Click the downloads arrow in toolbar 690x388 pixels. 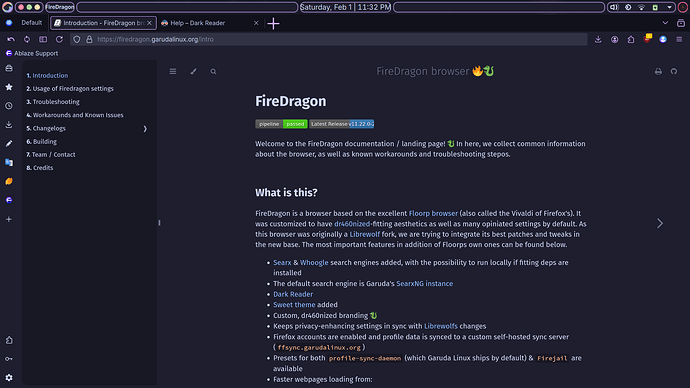pyautogui.click(x=598, y=39)
